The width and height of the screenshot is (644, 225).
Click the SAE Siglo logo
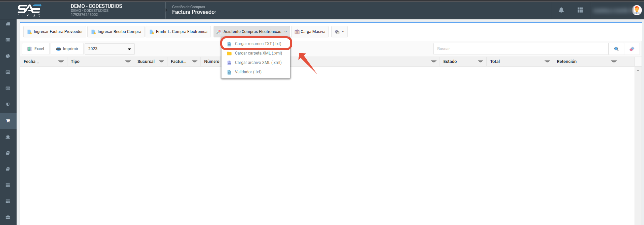pos(29,10)
